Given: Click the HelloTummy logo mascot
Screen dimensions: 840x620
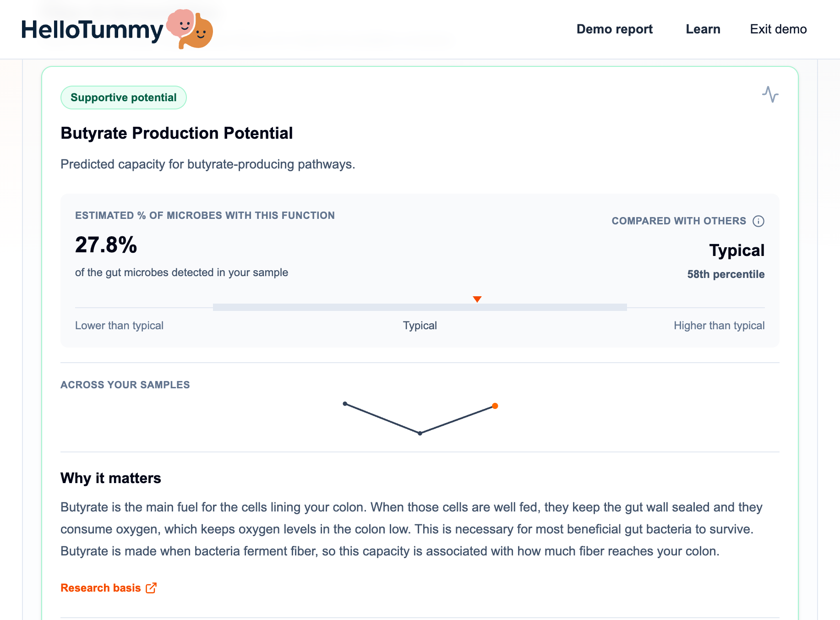Looking at the screenshot, I should [x=190, y=29].
